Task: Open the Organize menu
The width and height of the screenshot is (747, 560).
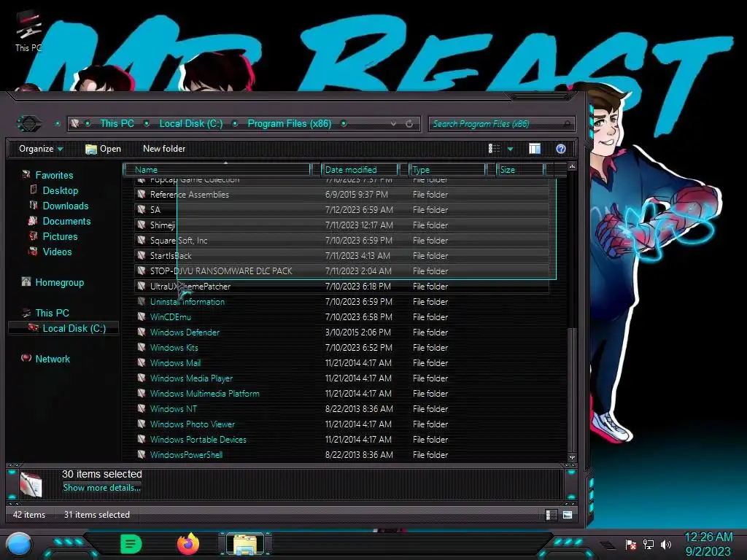Action: (41, 149)
